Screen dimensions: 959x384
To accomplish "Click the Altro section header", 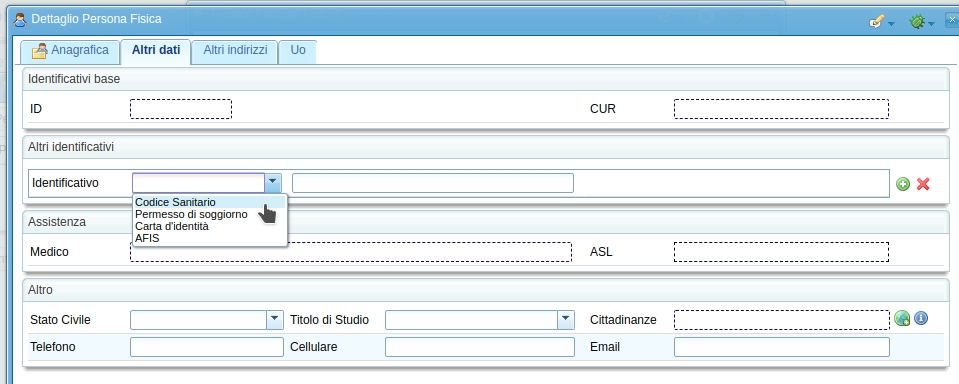I will pyautogui.click(x=486, y=290).
